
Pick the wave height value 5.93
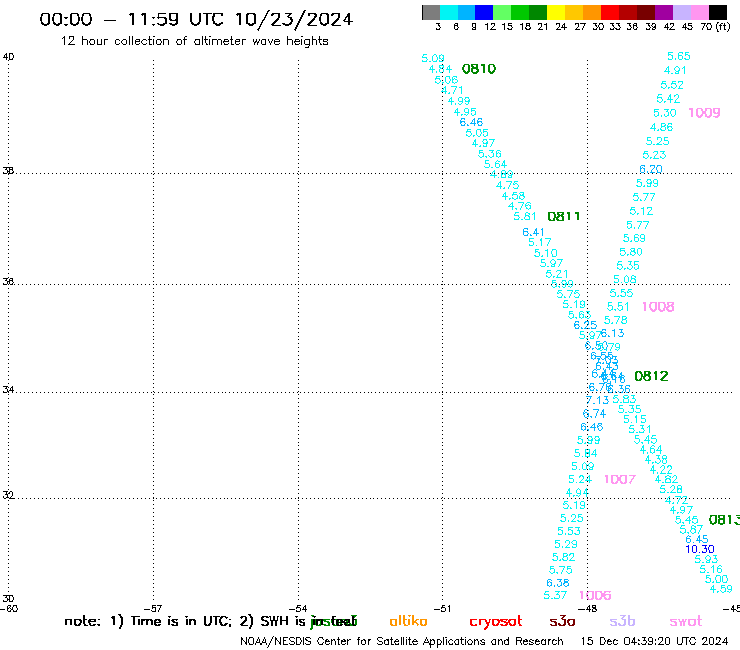[x=706, y=559]
